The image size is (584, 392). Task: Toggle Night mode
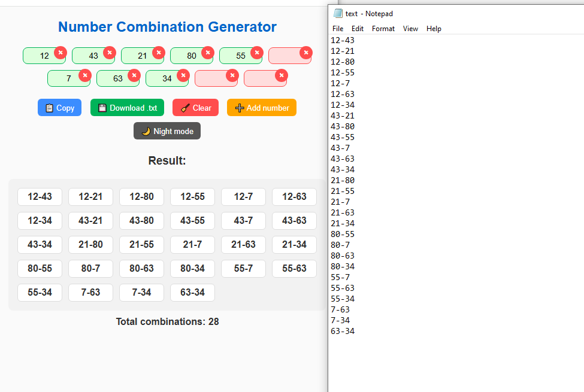[167, 131]
